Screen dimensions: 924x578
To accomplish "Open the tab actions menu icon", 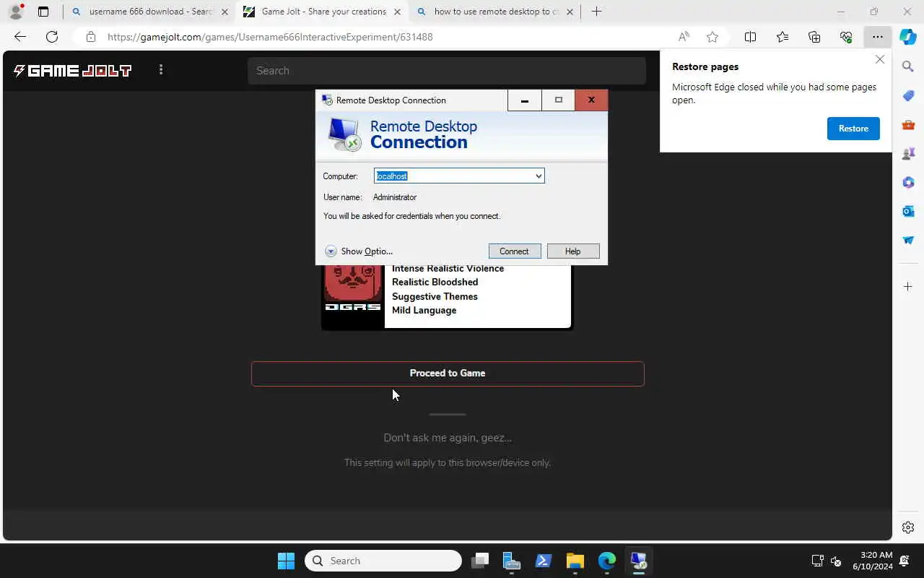I will 43,12.
